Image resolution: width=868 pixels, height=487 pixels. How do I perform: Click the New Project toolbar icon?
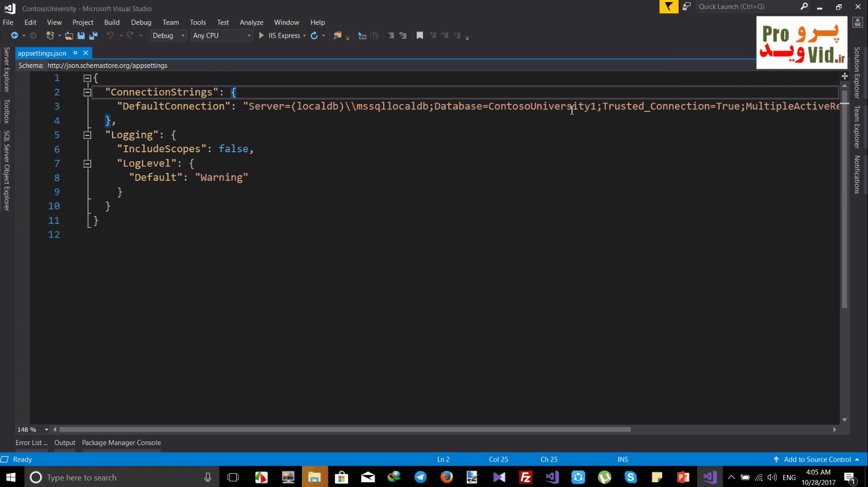(50, 36)
